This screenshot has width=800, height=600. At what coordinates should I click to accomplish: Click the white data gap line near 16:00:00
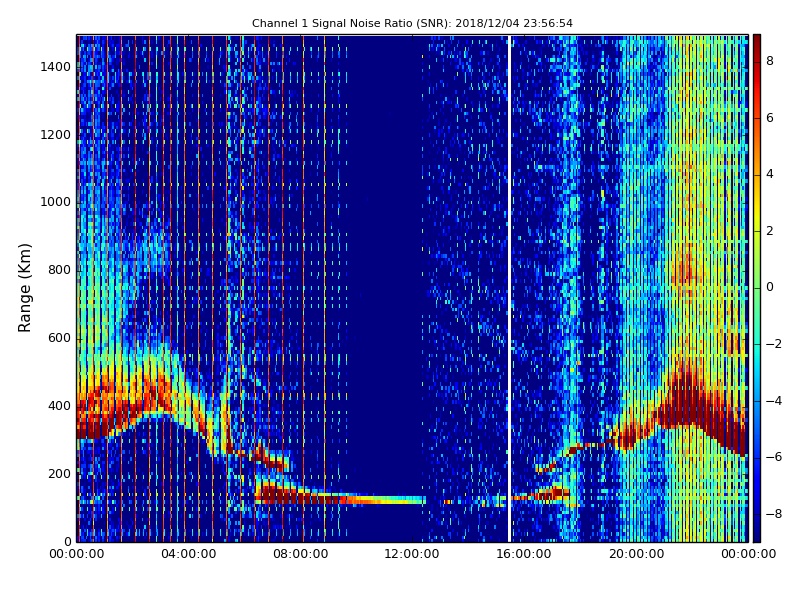point(509,288)
